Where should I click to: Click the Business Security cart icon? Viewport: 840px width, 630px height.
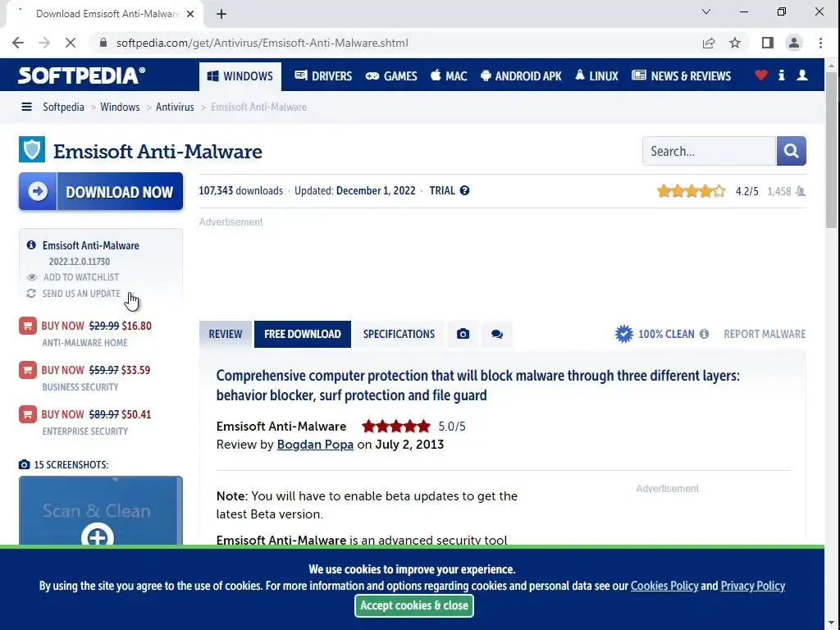[28, 370]
